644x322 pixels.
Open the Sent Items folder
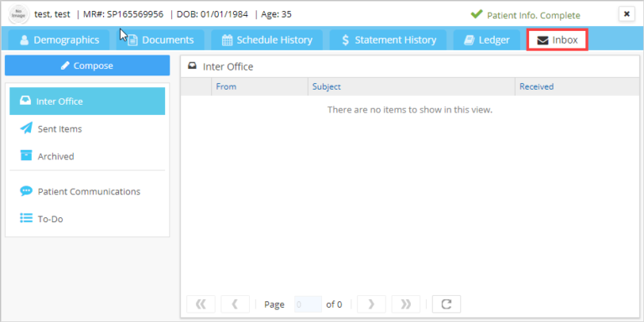87,129
